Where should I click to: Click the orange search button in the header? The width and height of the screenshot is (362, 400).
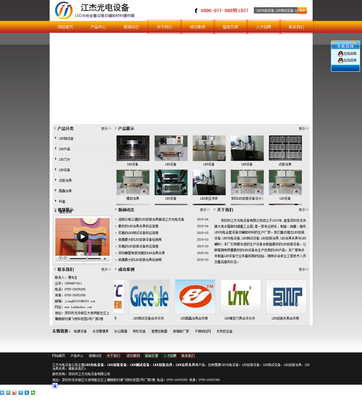point(302,10)
